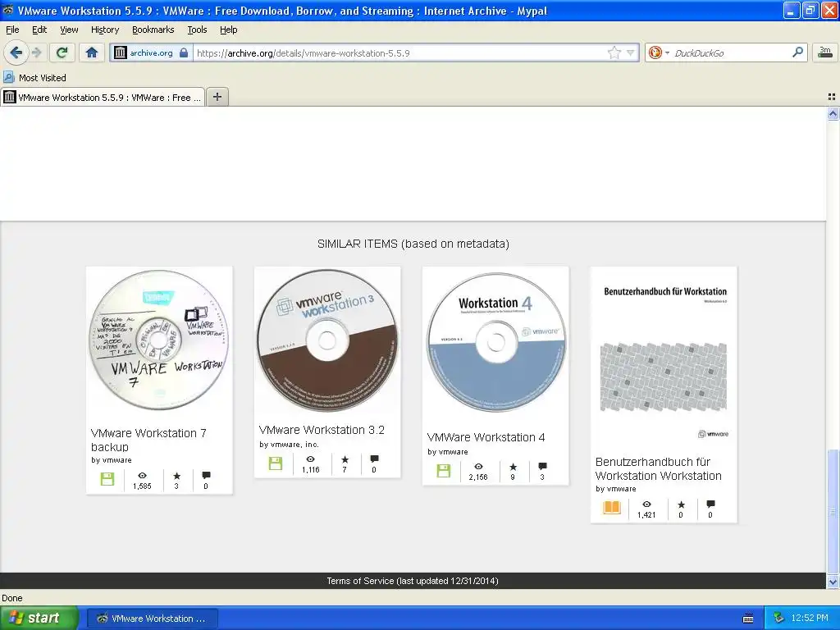Open the Help menu
This screenshot has width=840, height=630.
click(x=228, y=30)
